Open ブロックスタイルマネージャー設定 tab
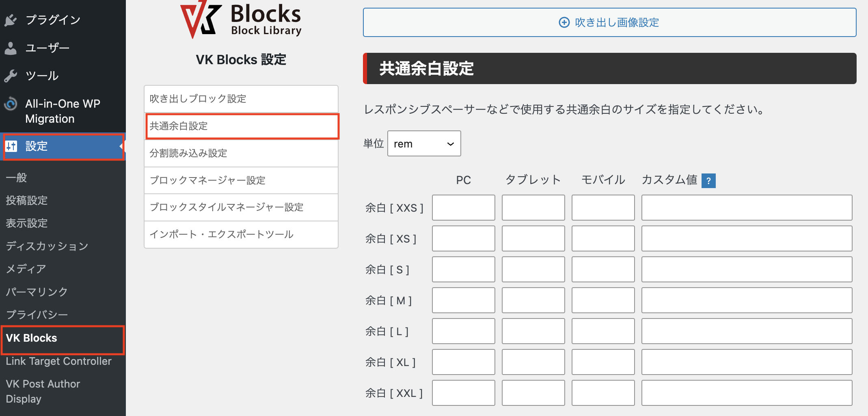The height and width of the screenshot is (416, 868). coord(241,207)
